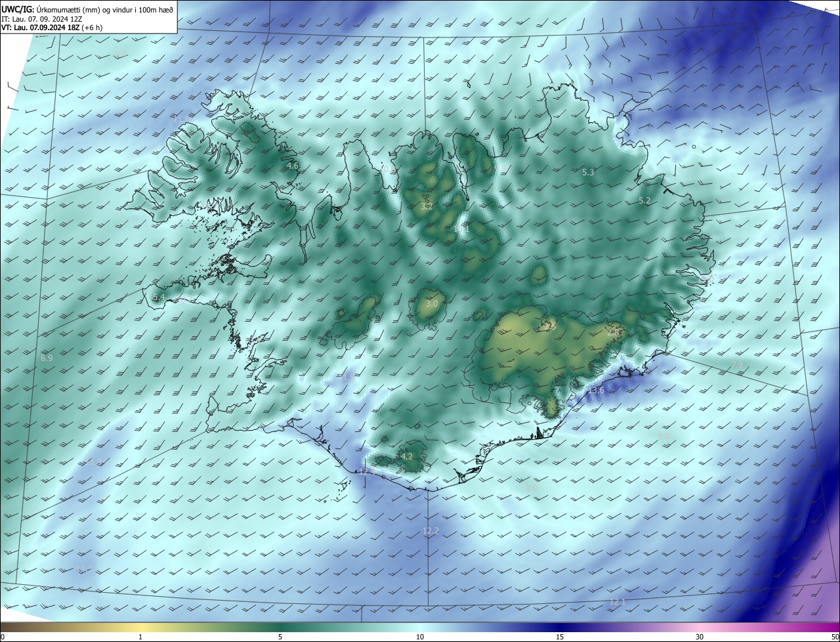Click the 10 tick on the color scale
Screen dimensions: 840x642
point(420,637)
